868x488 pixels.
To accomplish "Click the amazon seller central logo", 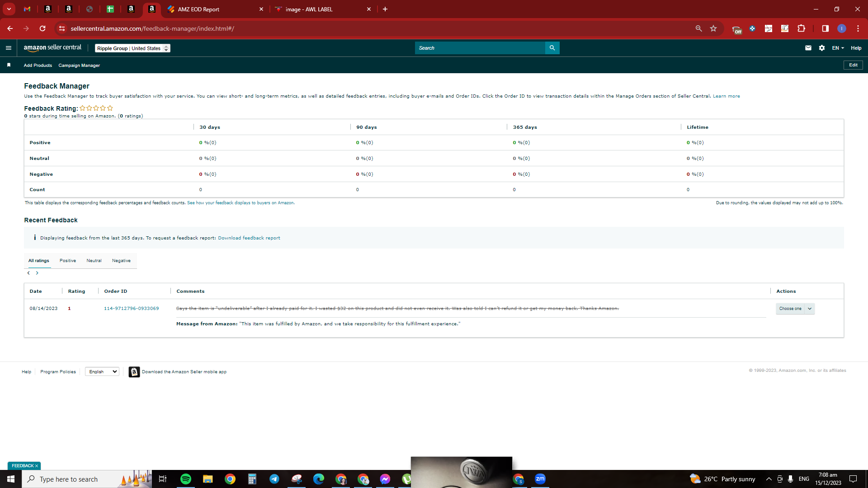I will [x=52, y=48].
